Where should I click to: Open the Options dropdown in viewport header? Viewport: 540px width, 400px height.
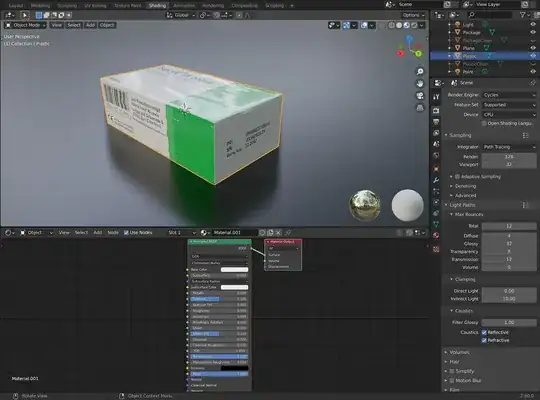pos(413,15)
